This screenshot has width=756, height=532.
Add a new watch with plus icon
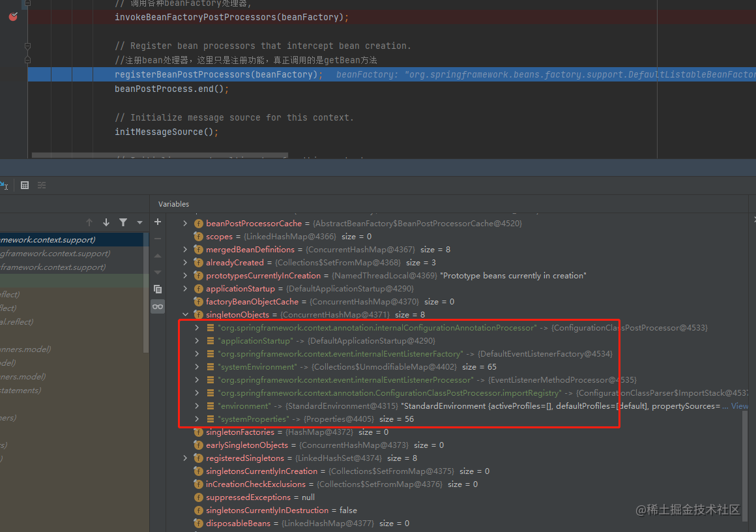click(158, 222)
